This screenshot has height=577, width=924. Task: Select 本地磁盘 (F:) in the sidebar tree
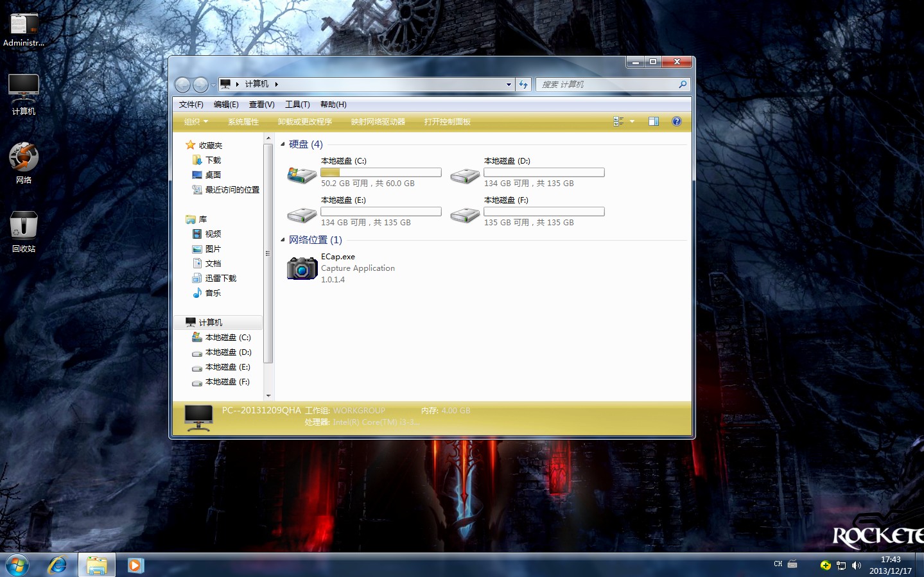click(221, 381)
